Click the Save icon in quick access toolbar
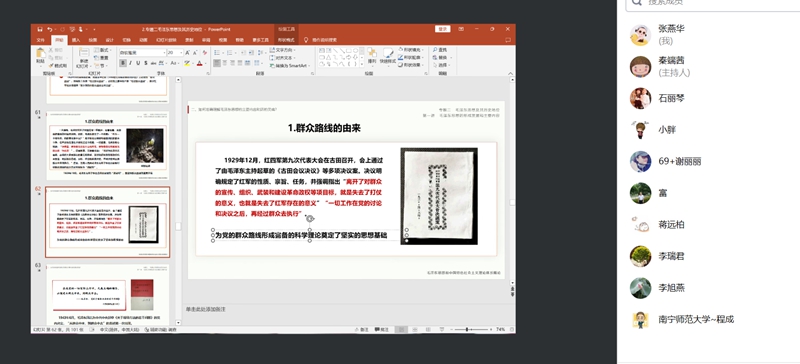The height and width of the screenshot is (364, 800). point(40,30)
